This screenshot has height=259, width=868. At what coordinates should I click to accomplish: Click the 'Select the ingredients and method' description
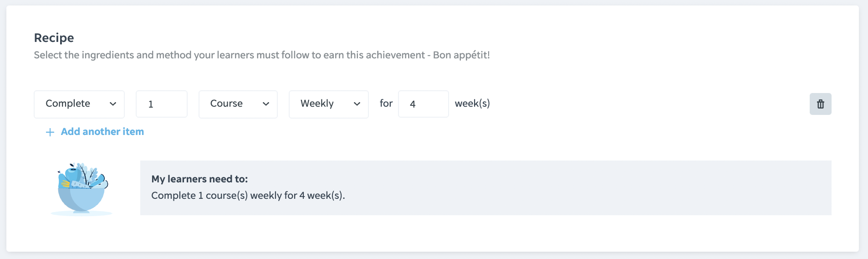[x=262, y=55]
